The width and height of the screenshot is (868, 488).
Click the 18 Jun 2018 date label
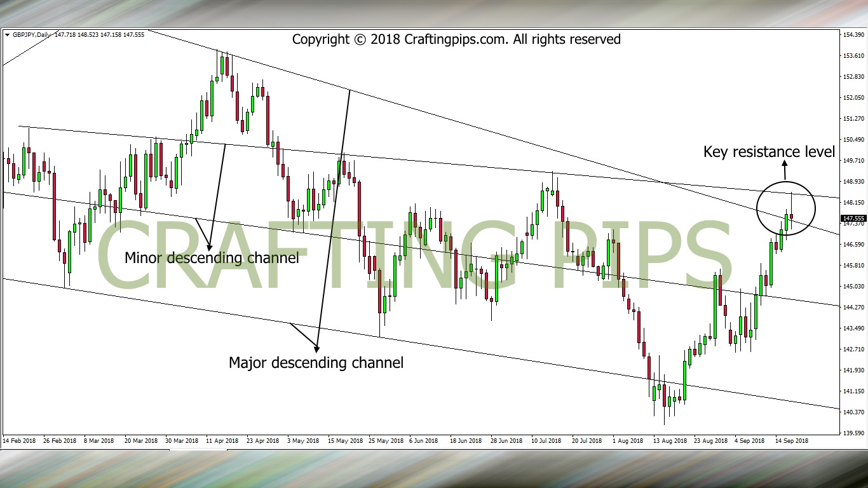(x=466, y=440)
